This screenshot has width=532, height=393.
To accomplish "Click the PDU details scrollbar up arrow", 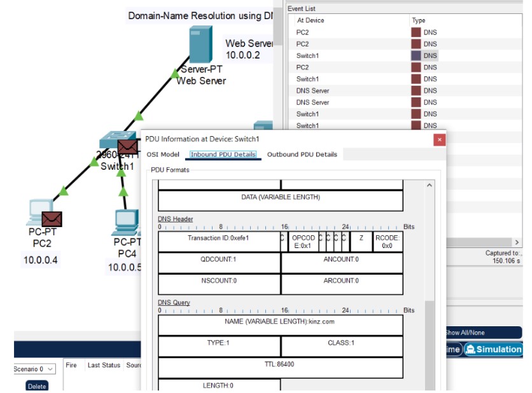I will click(430, 185).
